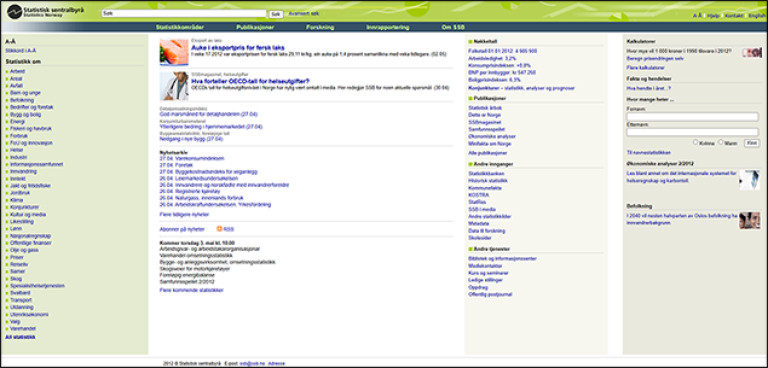Click the Statistisk sentralbyrå logo
768x368 pixels.
pyautogui.click(x=44, y=11)
